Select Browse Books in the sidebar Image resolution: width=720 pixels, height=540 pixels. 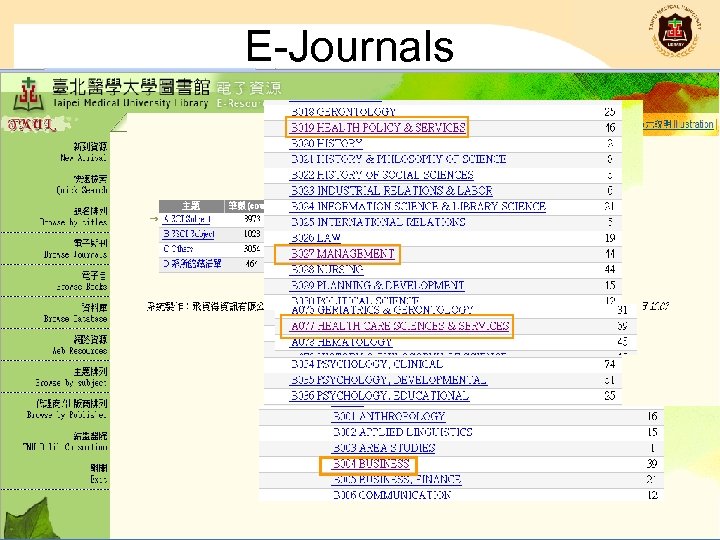click(82, 281)
